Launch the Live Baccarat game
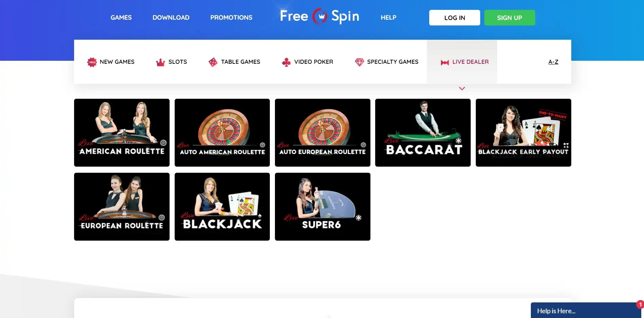 [x=423, y=133]
